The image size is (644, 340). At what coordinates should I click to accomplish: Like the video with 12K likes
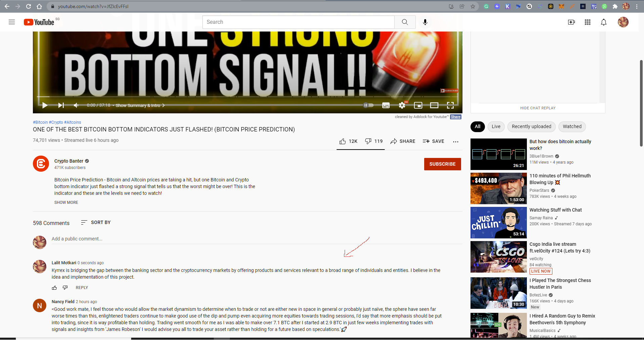pyautogui.click(x=348, y=141)
